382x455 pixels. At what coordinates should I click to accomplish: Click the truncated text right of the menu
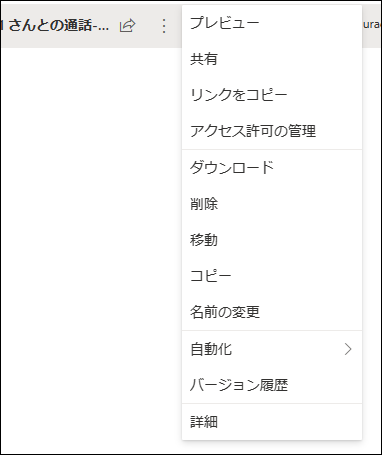(372, 25)
